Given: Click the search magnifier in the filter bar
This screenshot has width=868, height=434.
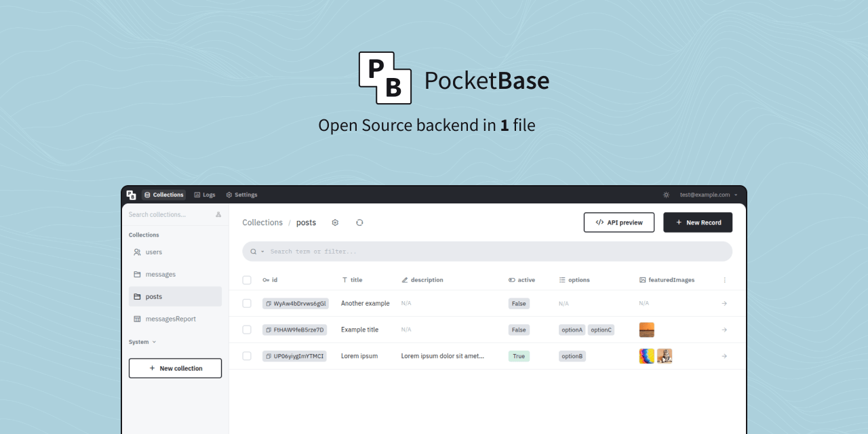Looking at the screenshot, I should [x=252, y=251].
